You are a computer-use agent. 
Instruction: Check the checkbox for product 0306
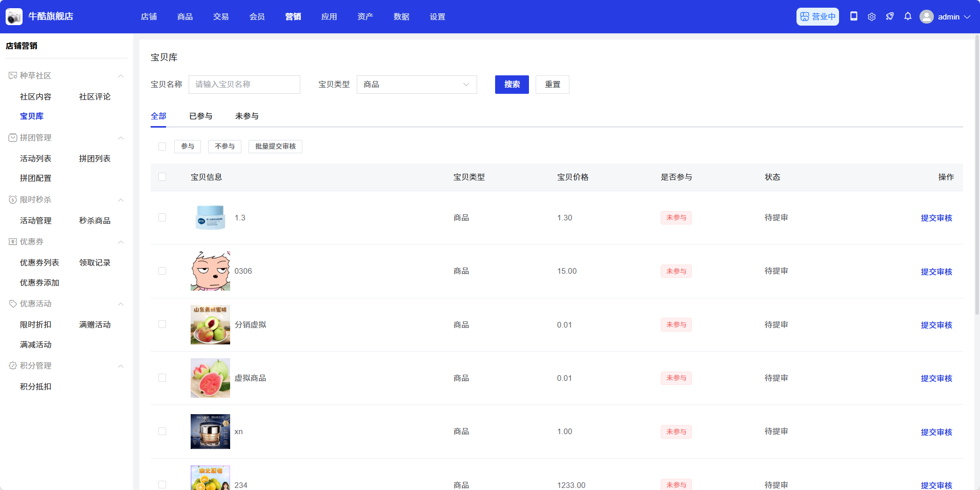click(162, 271)
